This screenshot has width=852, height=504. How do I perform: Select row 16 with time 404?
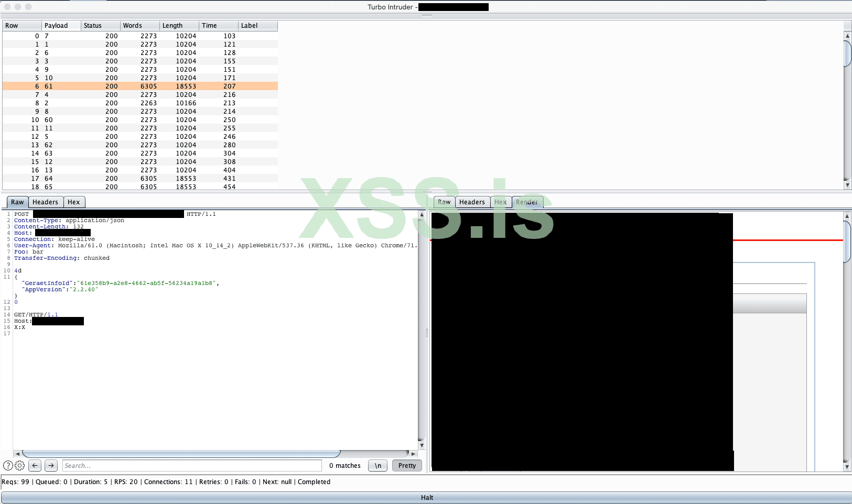click(140, 170)
